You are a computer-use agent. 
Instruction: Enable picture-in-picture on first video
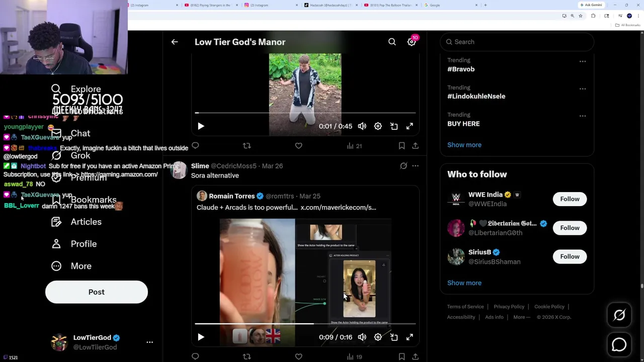pos(394,126)
